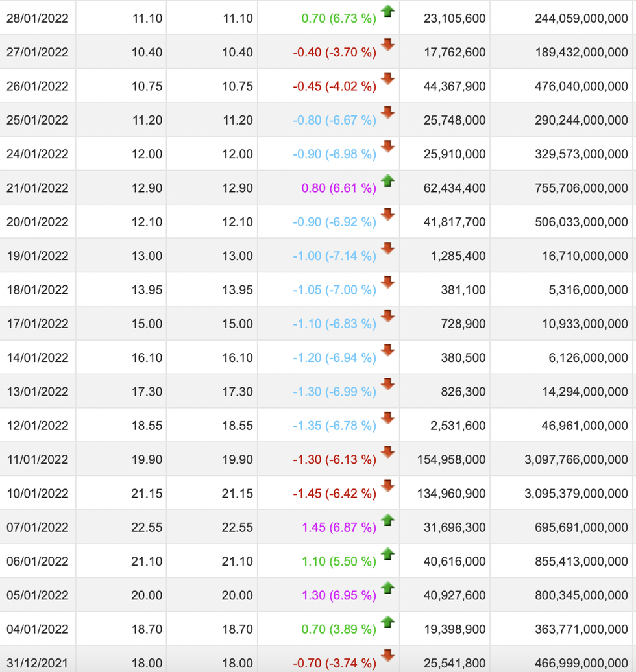Select the date cell 25/01/2022

coord(38,120)
